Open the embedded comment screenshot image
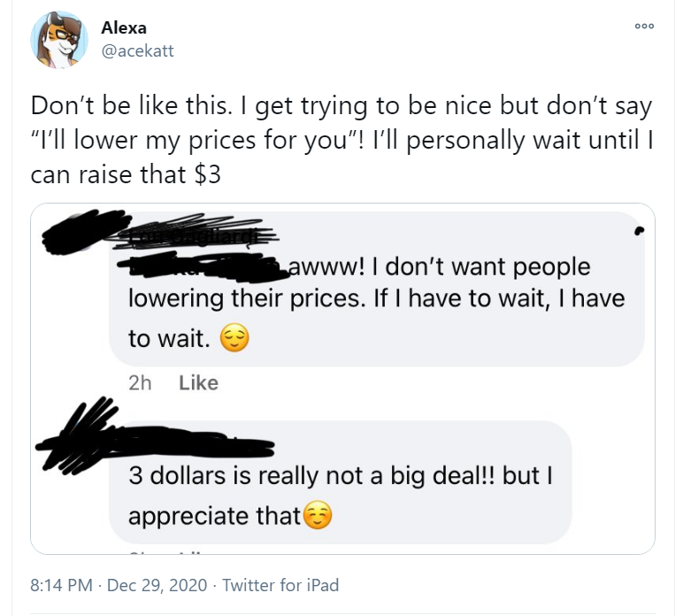Screen dimensions: 683x616 [x=342, y=379]
